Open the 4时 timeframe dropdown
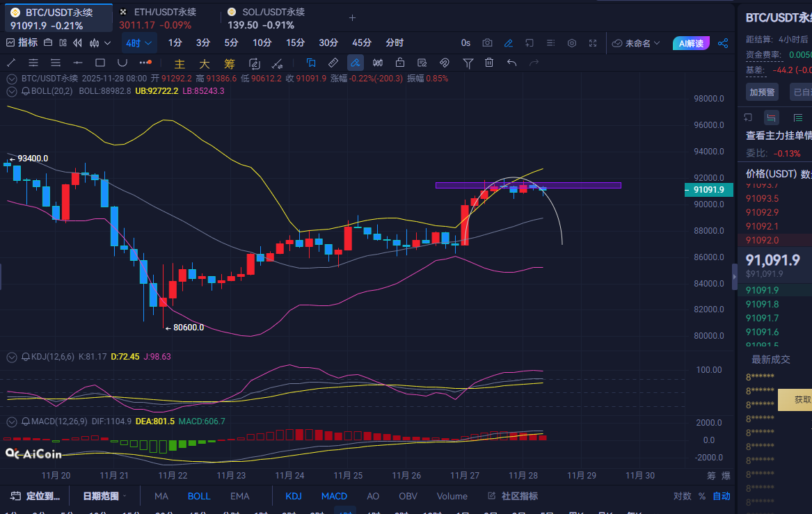This screenshot has width=812, height=514. point(138,43)
